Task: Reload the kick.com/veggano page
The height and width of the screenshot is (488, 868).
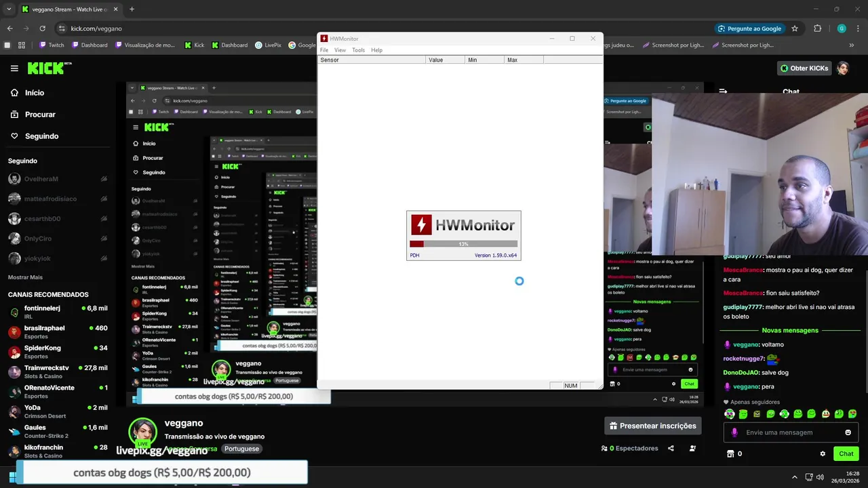Action: pyautogui.click(x=42, y=28)
